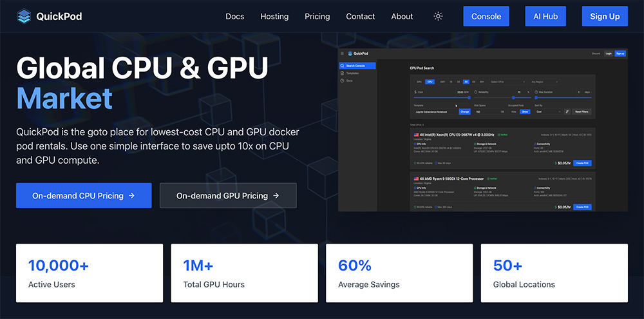
Task: Click the Reset Filters button
Action: point(582,112)
